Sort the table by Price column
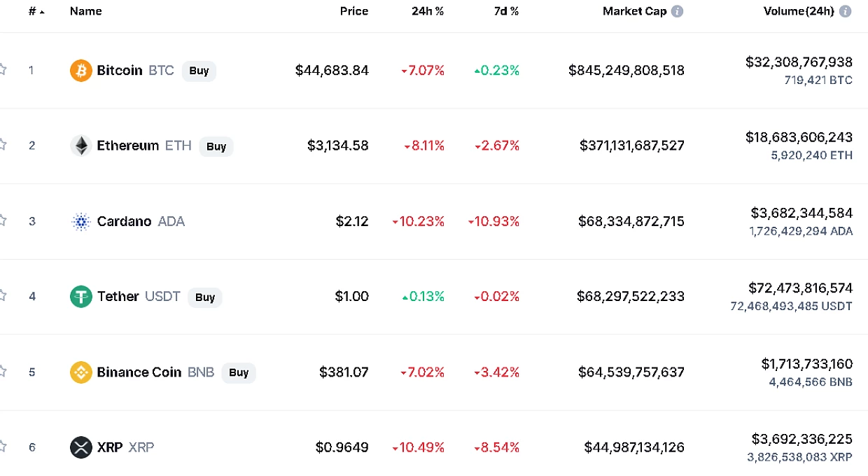Screen dimensions: 868x476 click(x=354, y=11)
